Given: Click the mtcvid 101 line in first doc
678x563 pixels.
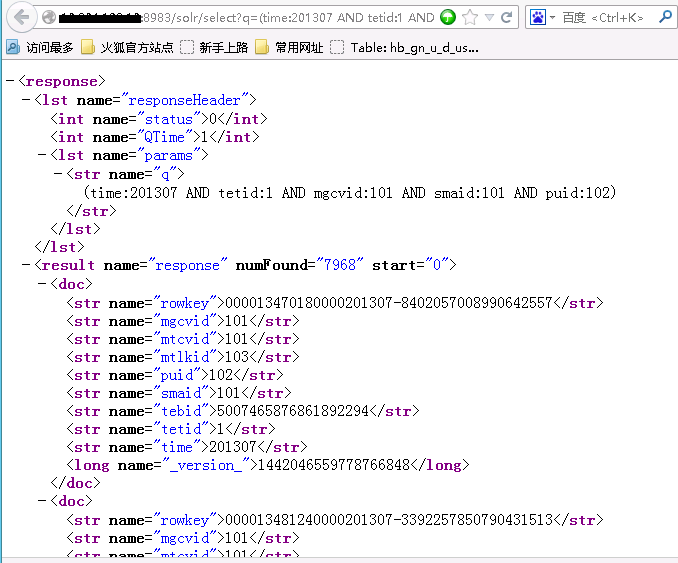Looking at the screenshot, I should pos(183,339).
